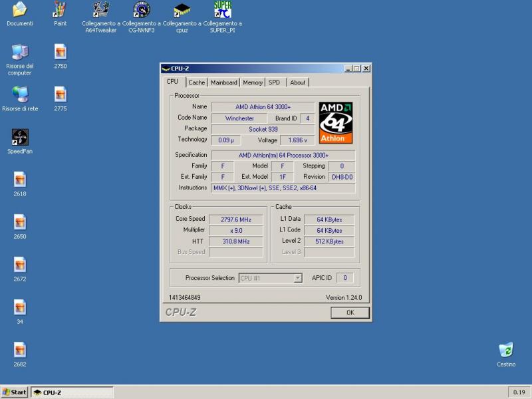The height and width of the screenshot is (399, 532).
Task: Click the processor Name field value
Action: (263, 107)
